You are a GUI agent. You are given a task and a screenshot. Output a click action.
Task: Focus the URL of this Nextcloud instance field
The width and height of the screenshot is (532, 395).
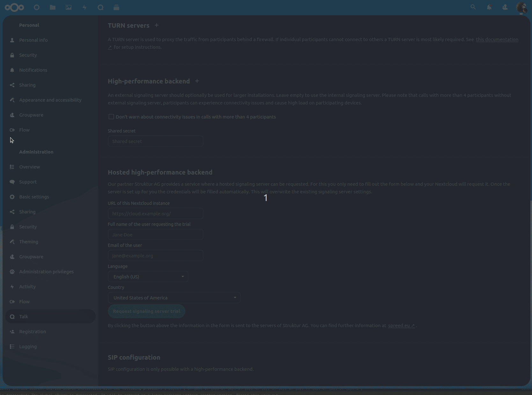(x=156, y=213)
